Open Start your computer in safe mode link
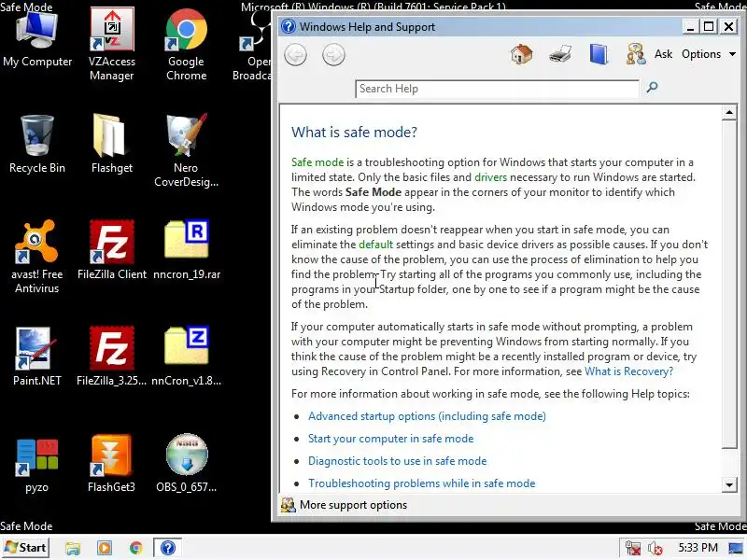Viewport: 747px width, 560px height. click(390, 439)
